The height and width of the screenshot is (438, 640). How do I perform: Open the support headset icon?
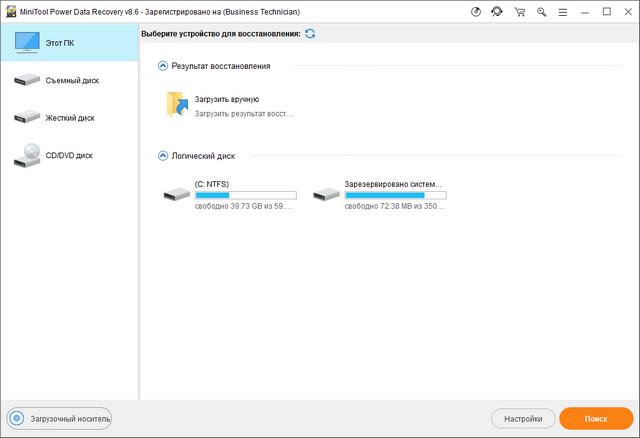pyautogui.click(x=497, y=12)
